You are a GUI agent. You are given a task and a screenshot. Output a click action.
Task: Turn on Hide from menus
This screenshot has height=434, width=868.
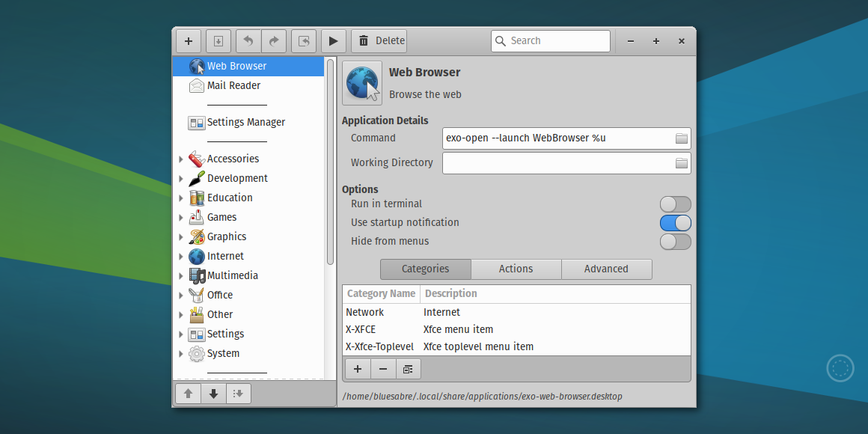675,241
